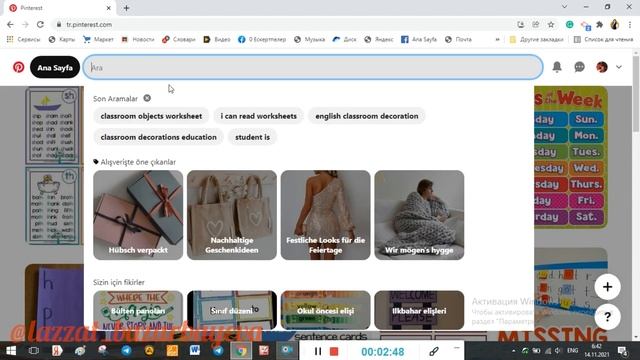Click the share page icon in address bar
This screenshot has width=640, height=360.
(x=536, y=24)
